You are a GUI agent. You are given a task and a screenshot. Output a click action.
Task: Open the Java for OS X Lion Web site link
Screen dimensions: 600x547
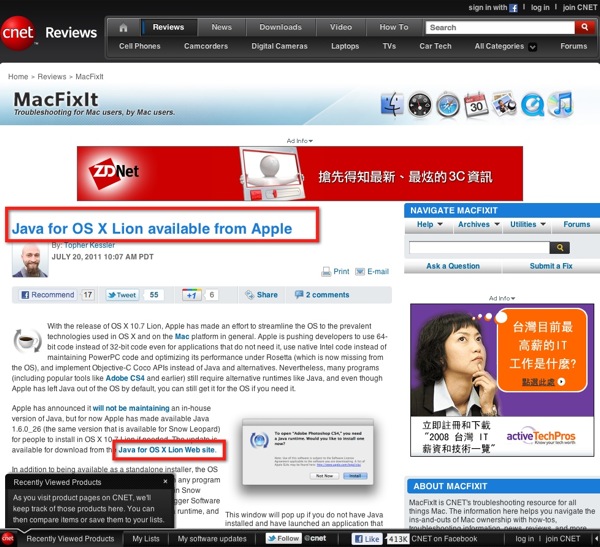167,450
